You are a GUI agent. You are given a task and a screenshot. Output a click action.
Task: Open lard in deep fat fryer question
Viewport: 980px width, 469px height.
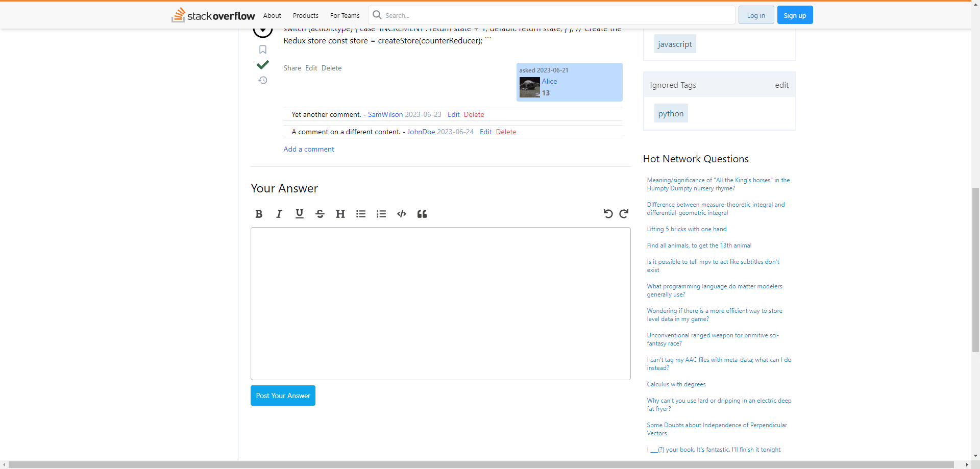pyautogui.click(x=719, y=405)
